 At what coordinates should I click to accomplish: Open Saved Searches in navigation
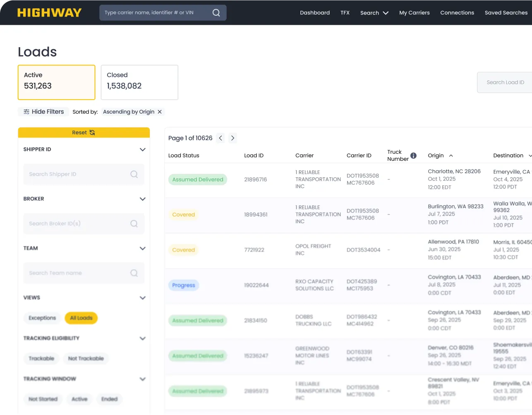pyautogui.click(x=506, y=13)
